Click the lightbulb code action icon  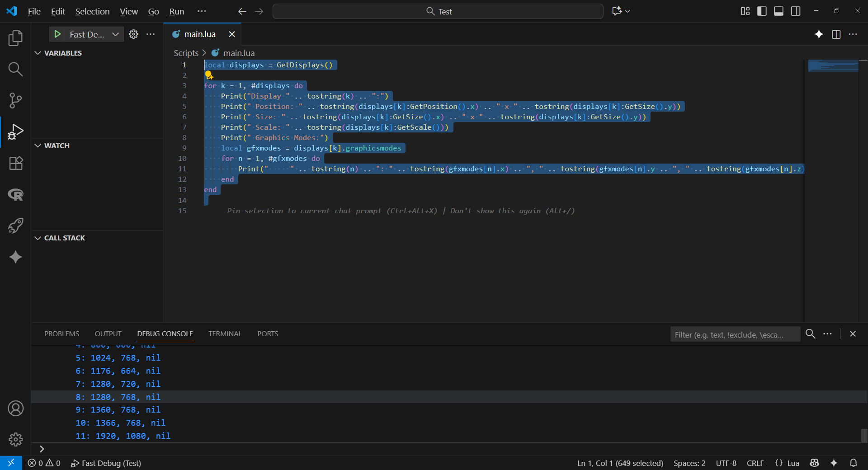[x=209, y=75]
